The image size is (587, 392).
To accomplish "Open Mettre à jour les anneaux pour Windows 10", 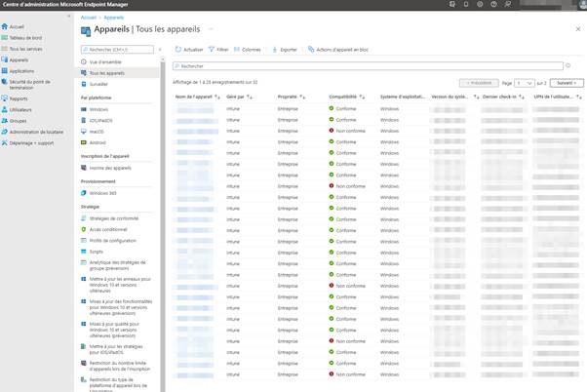I will (118, 285).
